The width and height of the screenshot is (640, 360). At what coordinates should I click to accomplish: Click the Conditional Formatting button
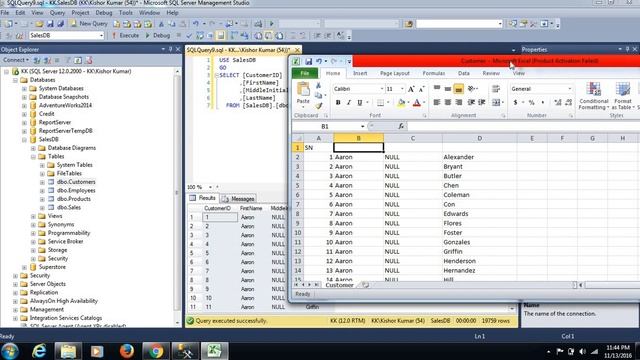tap(593, 96)
